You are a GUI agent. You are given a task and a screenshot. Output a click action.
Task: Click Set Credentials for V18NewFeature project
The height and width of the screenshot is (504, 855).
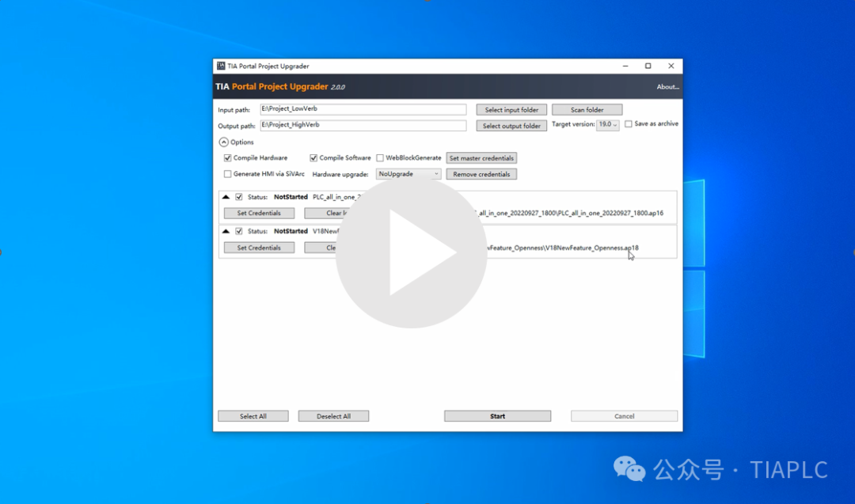pyautogui.click(x=259, y=248)
